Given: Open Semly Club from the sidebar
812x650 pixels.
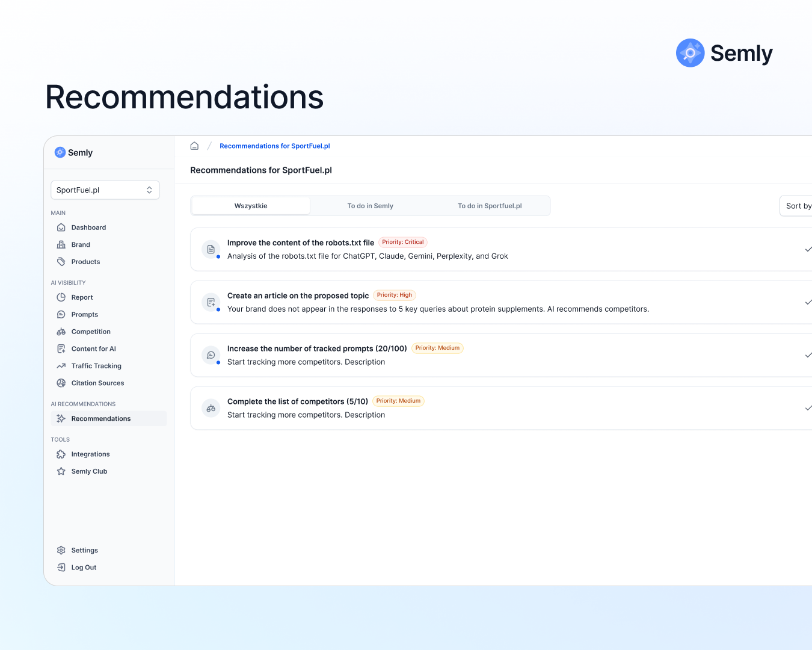Looking at the screenshot, I should pos(89,471).
